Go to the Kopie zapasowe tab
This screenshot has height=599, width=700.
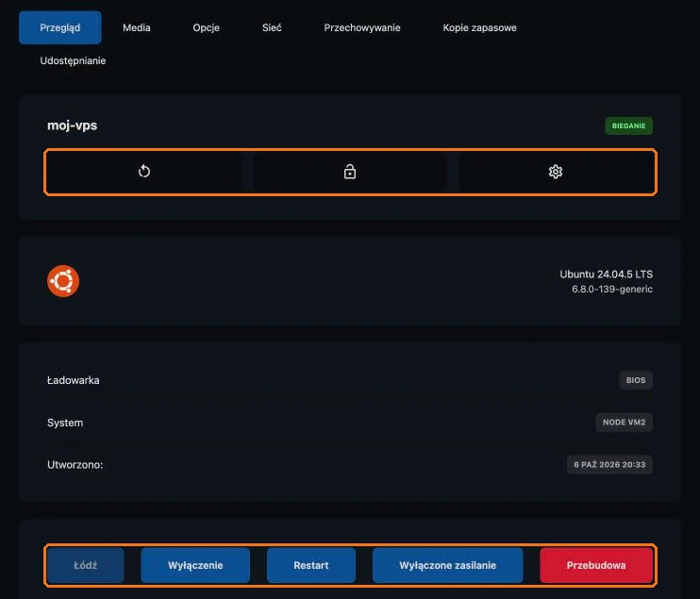479,27
